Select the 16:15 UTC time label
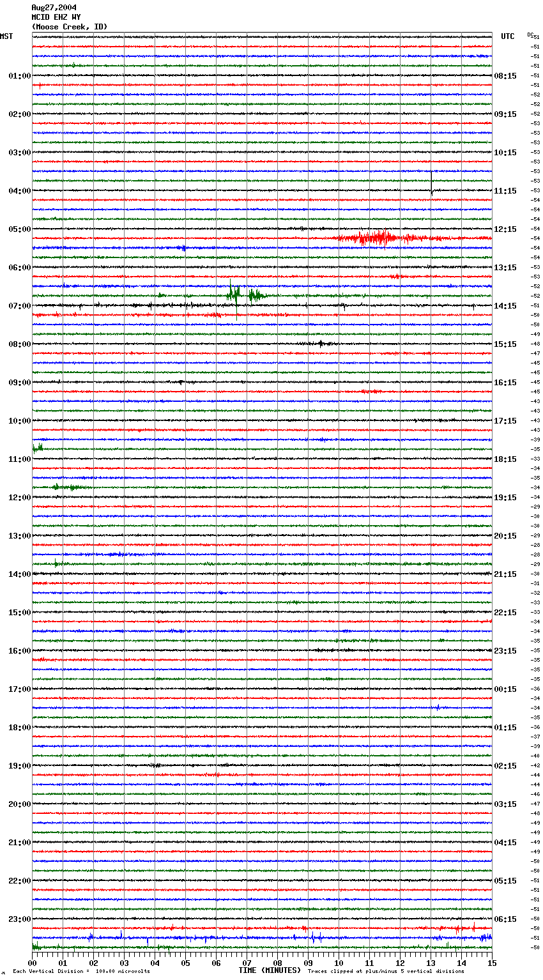 pos(505,383)
